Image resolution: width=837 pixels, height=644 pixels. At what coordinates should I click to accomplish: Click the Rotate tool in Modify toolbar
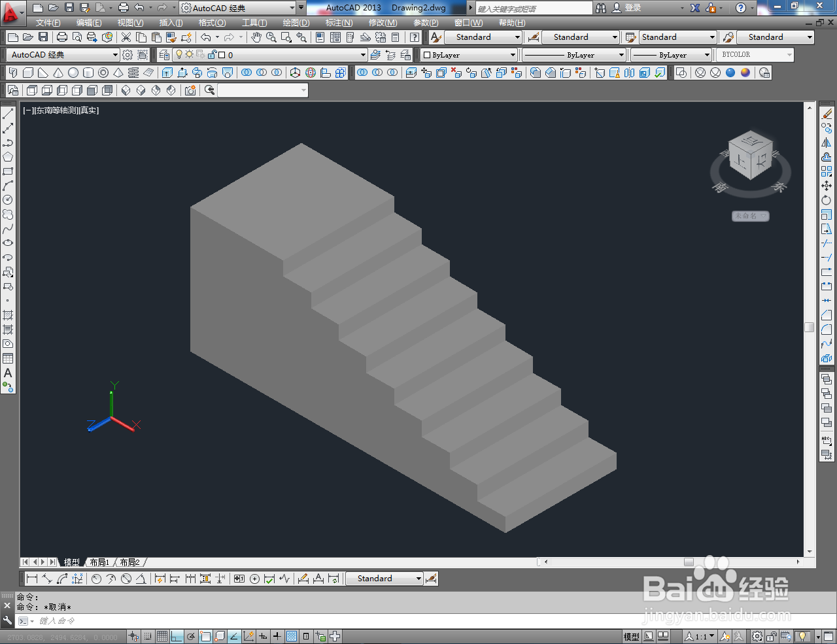827,200
